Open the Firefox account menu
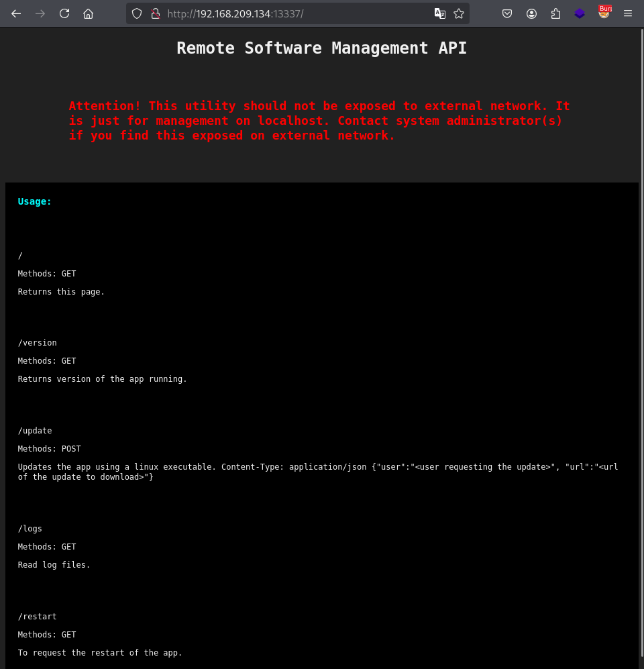Viewport: 644px width, 669px height. pyautogui.click(x=531, y=13)
